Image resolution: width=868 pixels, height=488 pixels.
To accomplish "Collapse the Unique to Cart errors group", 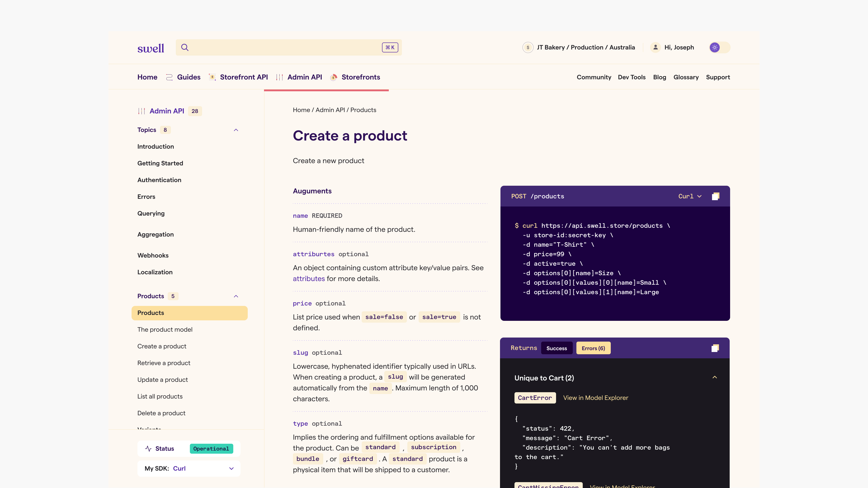I will click(x=714, y=378).
